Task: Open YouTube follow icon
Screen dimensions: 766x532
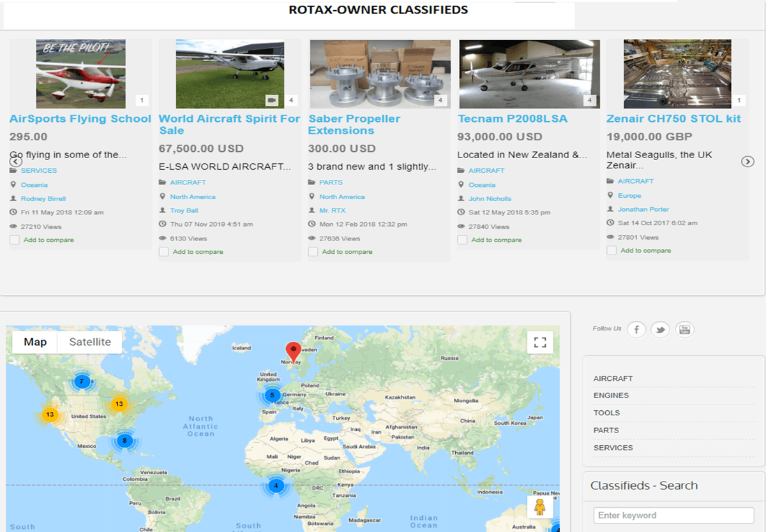Action: (x=685, y=330)
